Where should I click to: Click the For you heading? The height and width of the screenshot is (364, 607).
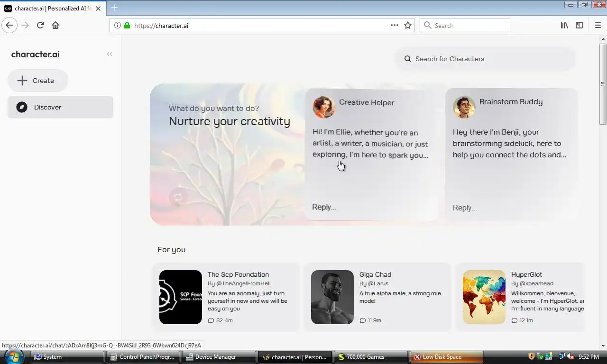pyautogui.click(x=171, y=249)
